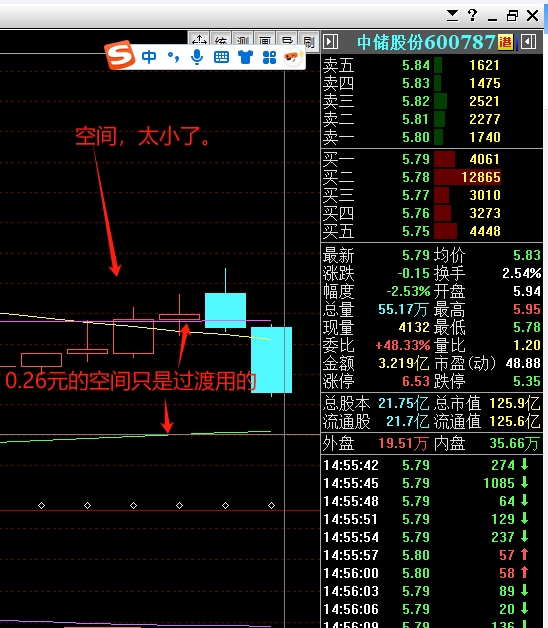Image resolution: width=548 pixels, height=628 pixels.
Task: Click the Sogou mascot avatar icon
Action: [292, 57]
